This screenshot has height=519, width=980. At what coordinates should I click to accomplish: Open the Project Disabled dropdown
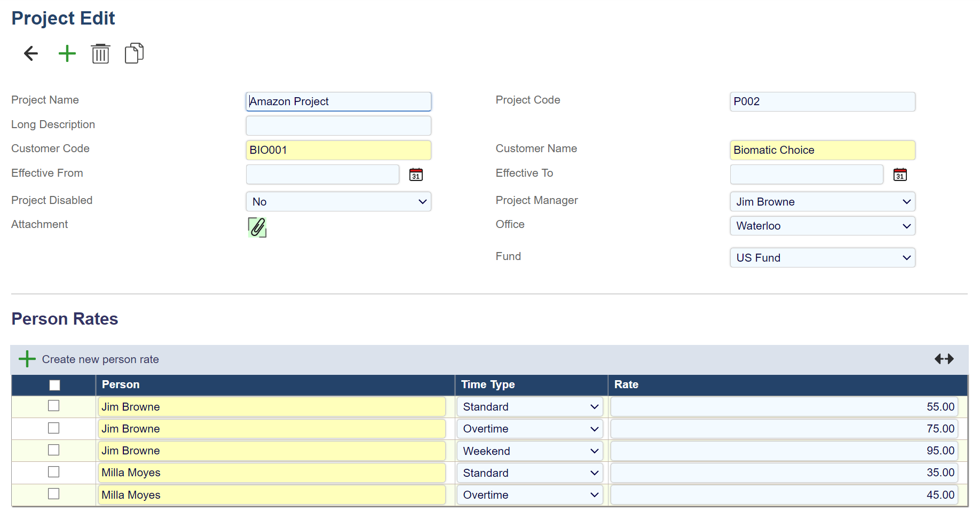tap(338, 202)
